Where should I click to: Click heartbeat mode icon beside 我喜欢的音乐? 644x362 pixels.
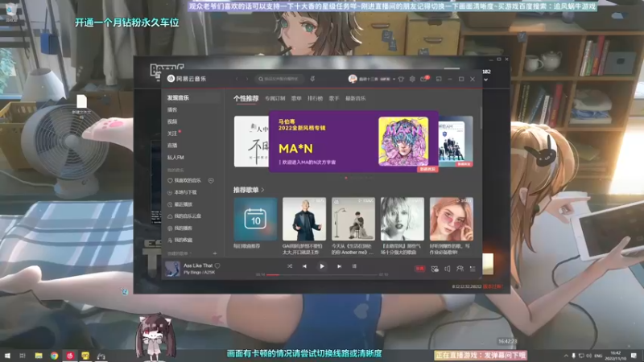pos(211,180)
